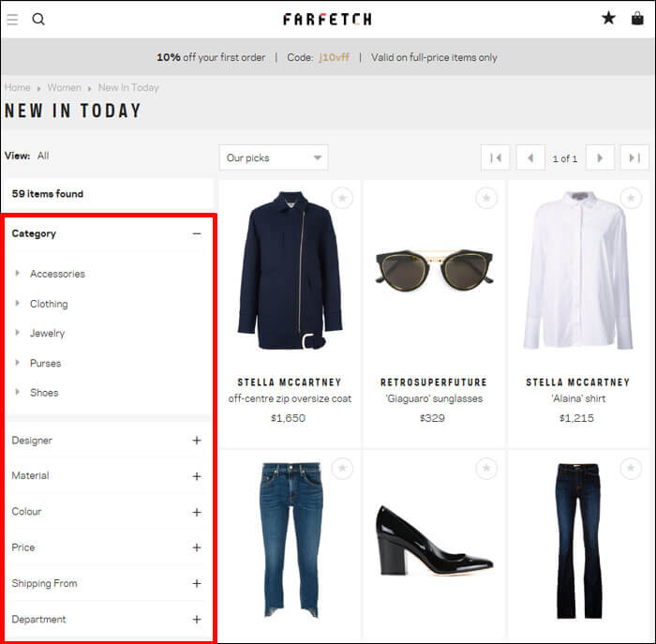Click the $1,650 price

288,418
